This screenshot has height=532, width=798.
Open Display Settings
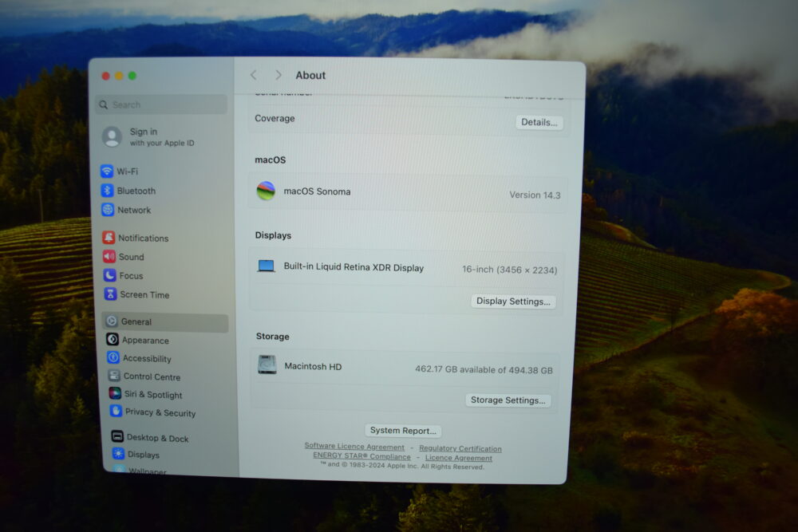point(513,301)
